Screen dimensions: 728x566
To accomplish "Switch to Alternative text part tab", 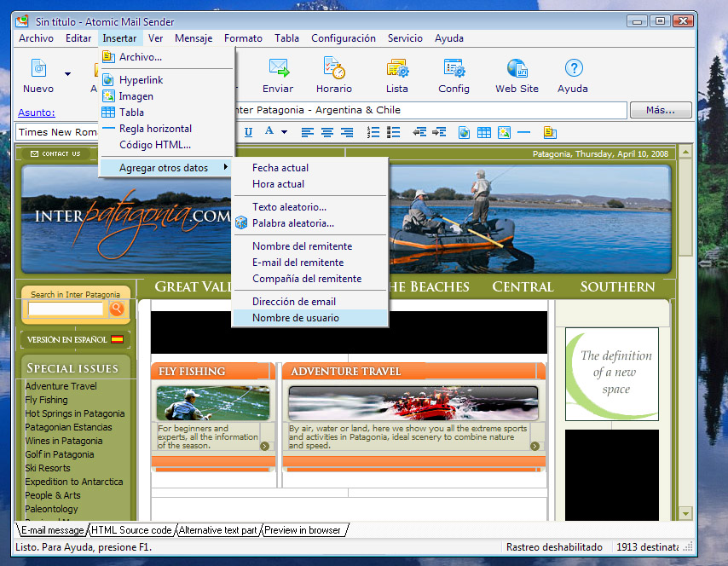I will (x=217, y=530).
